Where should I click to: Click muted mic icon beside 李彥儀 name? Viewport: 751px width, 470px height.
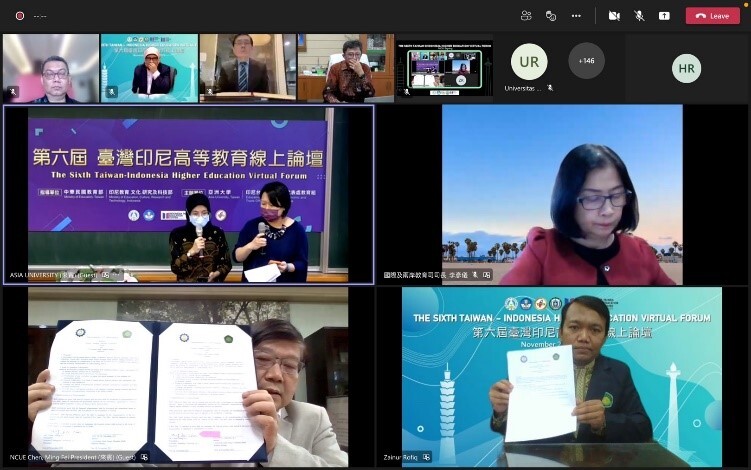click(x=475, y=275)
